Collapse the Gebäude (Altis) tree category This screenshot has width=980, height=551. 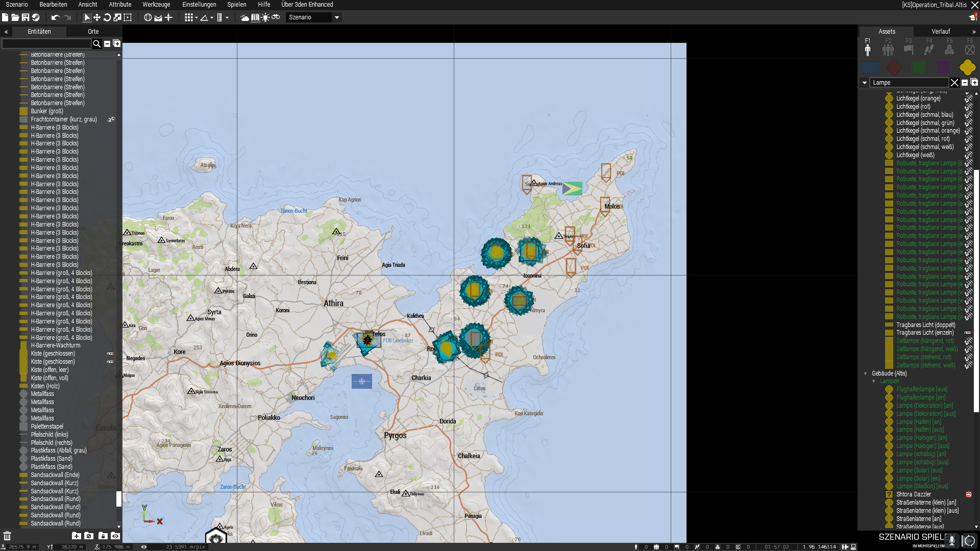866,373
